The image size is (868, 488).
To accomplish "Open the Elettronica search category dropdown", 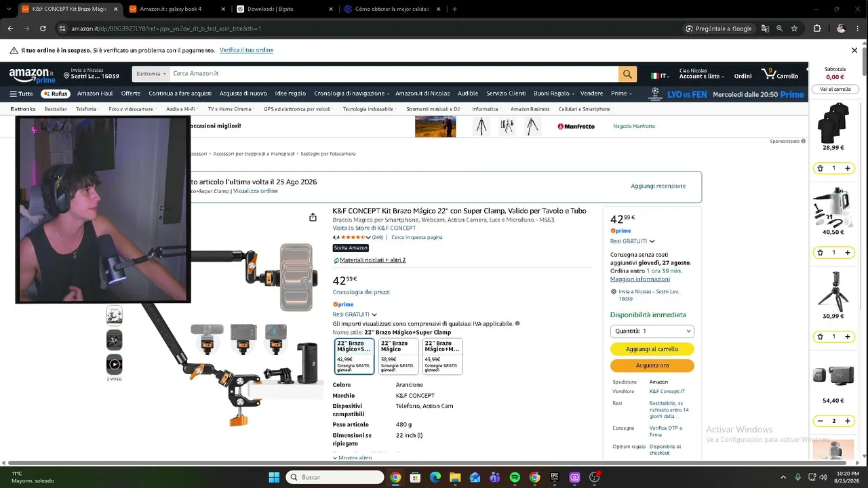I will tap(151, 74).
